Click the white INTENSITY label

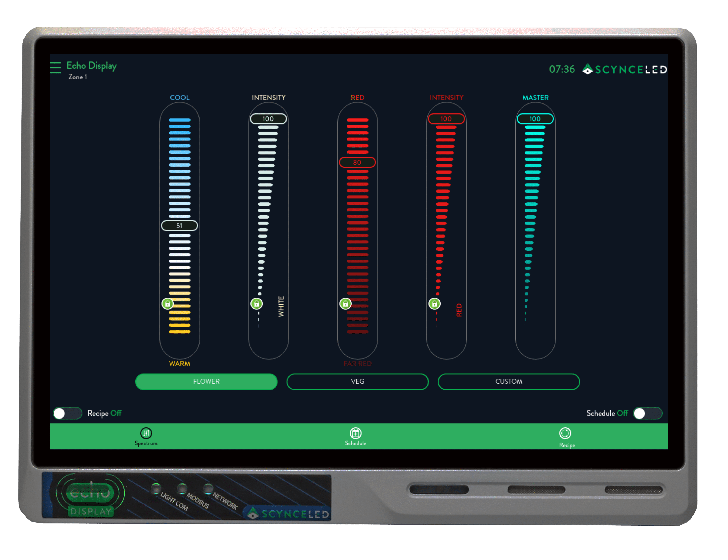tap(269, 97)
